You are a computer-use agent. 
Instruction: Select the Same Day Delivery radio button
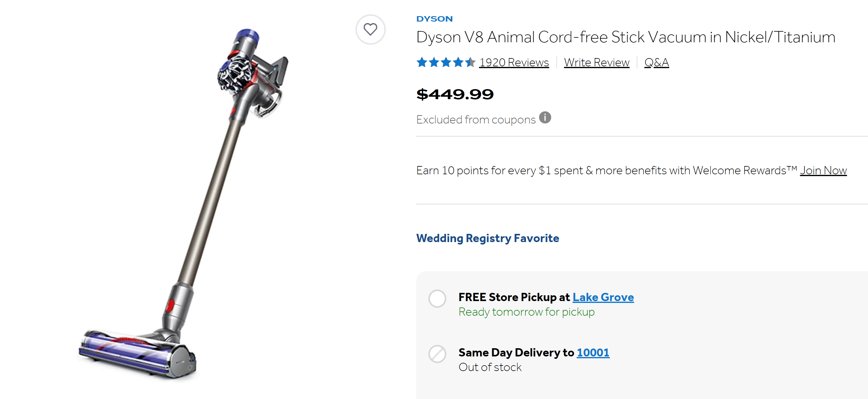(437, 353)
